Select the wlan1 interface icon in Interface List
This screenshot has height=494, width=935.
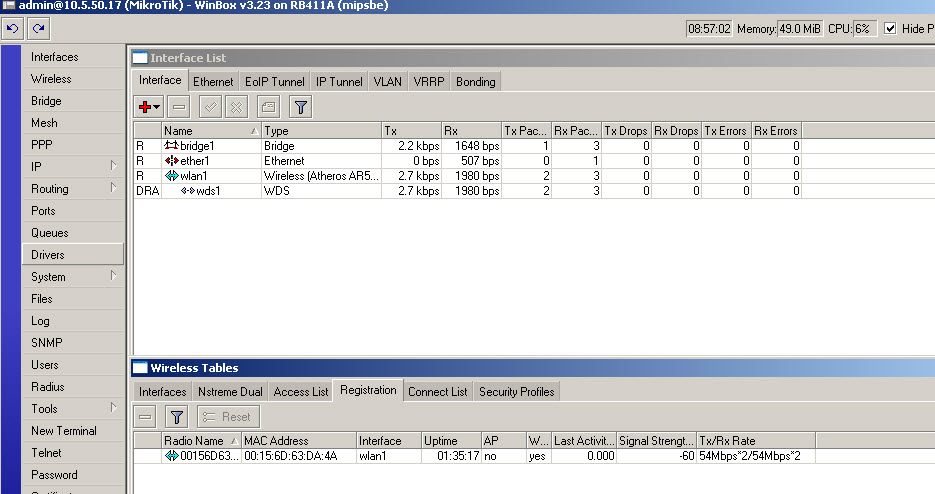pos(172,175)
